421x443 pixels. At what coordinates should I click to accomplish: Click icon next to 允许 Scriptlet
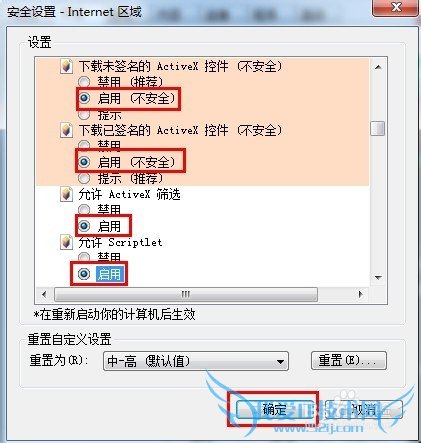point(66,242)
